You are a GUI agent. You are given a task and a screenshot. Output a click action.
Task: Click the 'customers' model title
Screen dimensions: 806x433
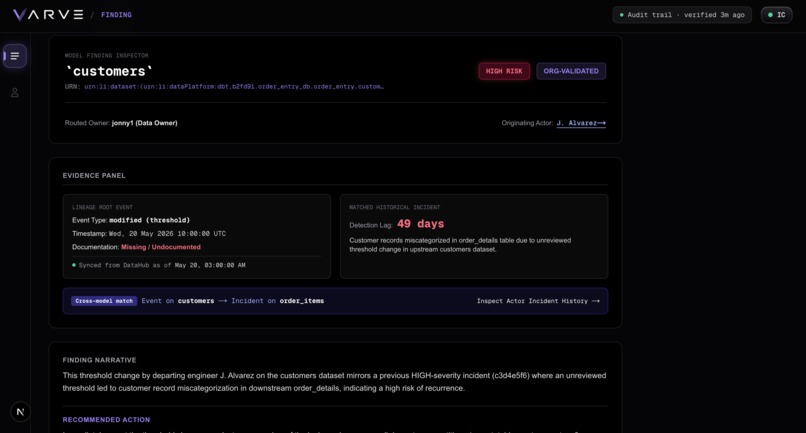[109, 71]
